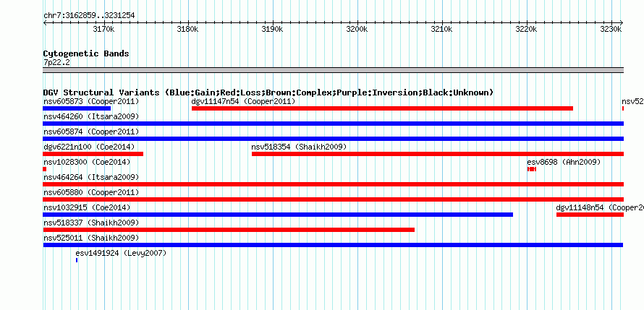Viewport: 644px width, 310px height.
Task: Open the nsv605880 (Cooper2011) label
Action: [91, 192]
